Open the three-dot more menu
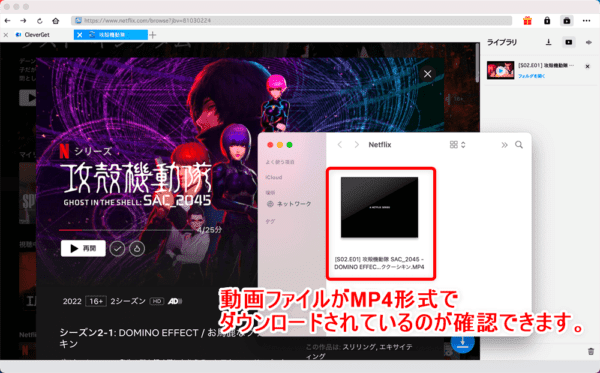The width and height of the screenshot is (600, 373). tap(586, 21)
